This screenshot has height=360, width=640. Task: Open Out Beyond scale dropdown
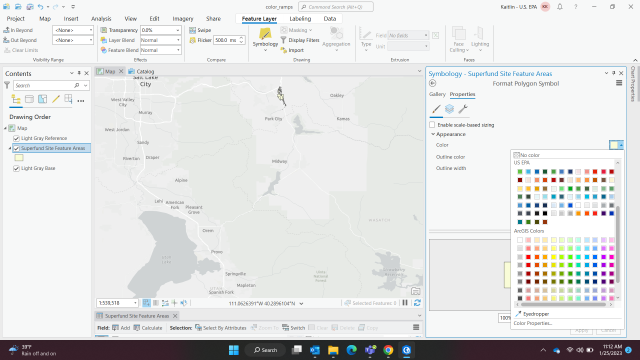91,40
